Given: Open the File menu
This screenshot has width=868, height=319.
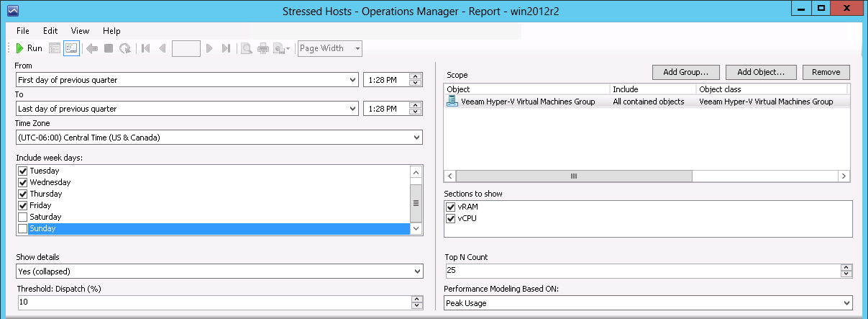Looking at the screenshot, I should click(x=23, y=31).
